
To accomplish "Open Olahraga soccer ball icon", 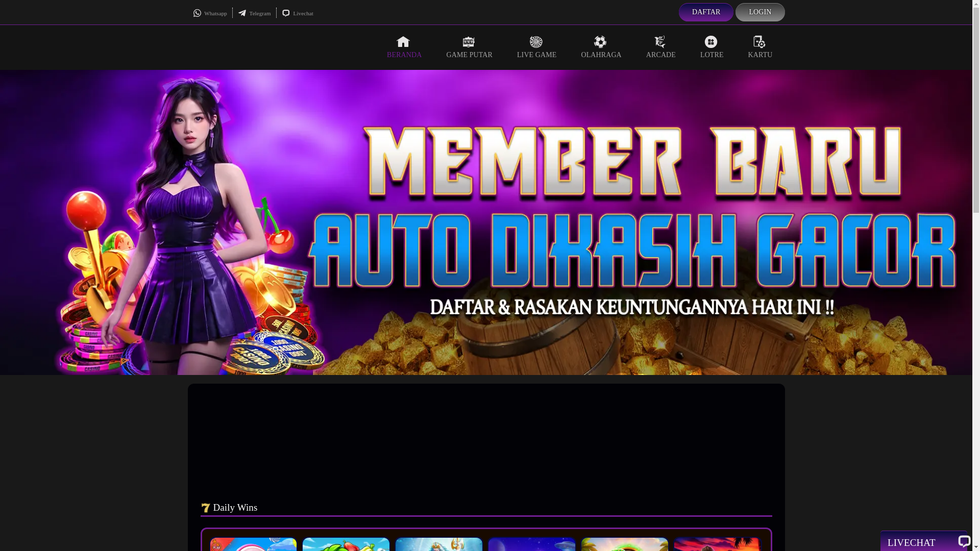I will pos(600,42).
